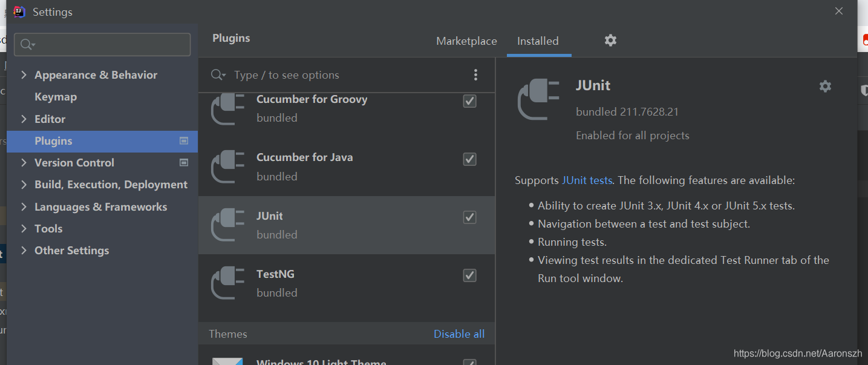868x365 pixels.
Task: Click the Cucumber for Java plug icon
Action: coord(228,166)
